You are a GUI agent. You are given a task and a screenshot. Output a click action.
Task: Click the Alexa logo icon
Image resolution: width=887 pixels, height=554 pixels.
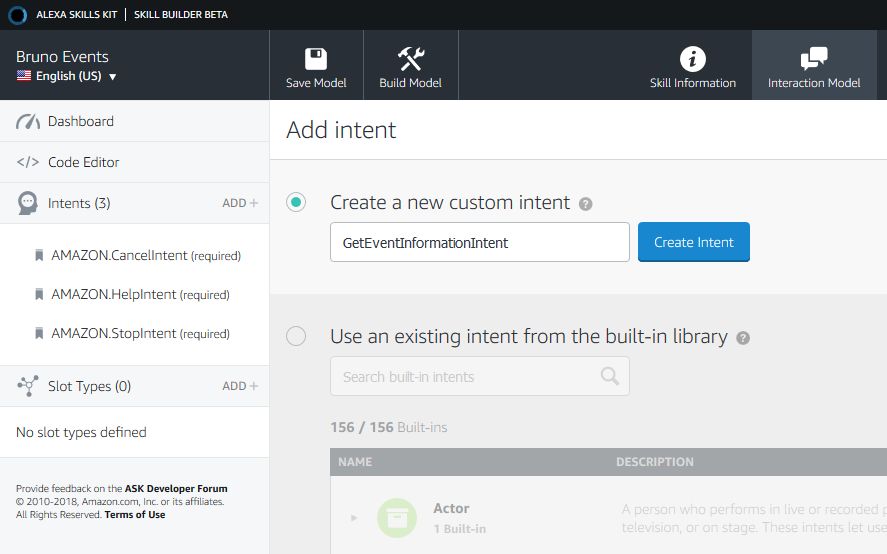click(17, 14)
